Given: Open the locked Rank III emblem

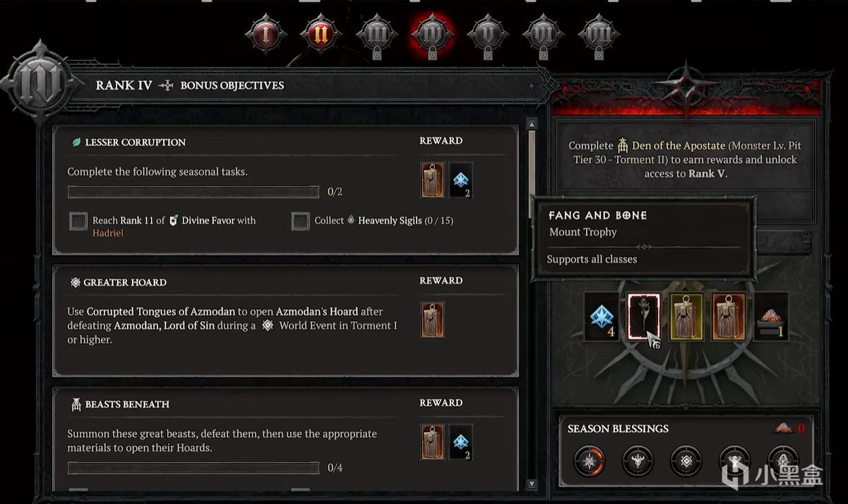Looking at the screenshot, I should 376,35.
